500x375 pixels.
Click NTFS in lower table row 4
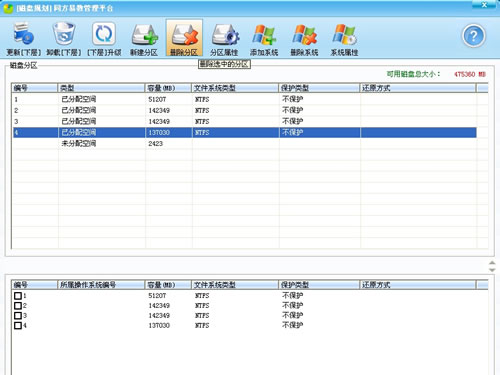pos(202,325)
